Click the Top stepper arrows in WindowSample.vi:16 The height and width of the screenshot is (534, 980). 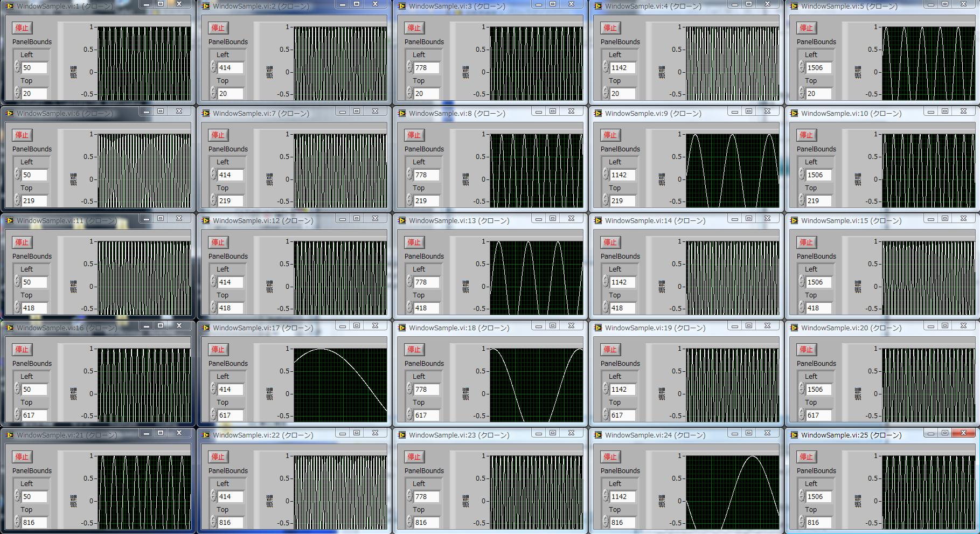point(18,415)
